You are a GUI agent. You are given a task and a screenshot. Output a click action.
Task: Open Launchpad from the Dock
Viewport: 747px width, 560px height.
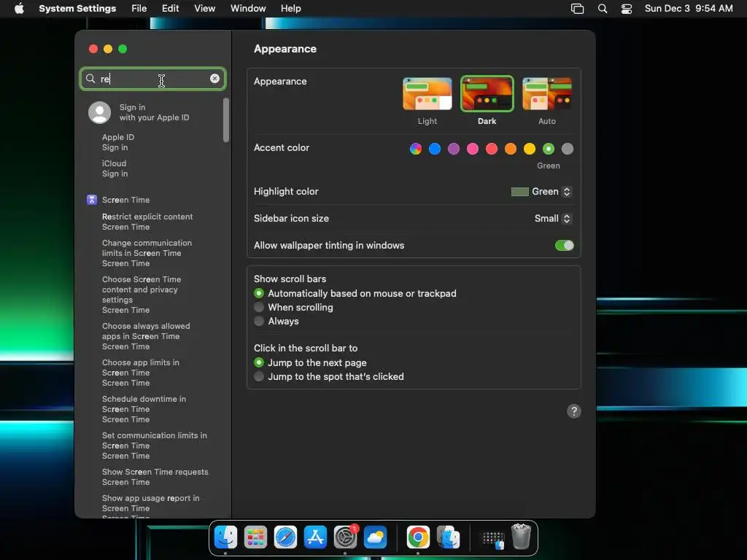(256, 537)
